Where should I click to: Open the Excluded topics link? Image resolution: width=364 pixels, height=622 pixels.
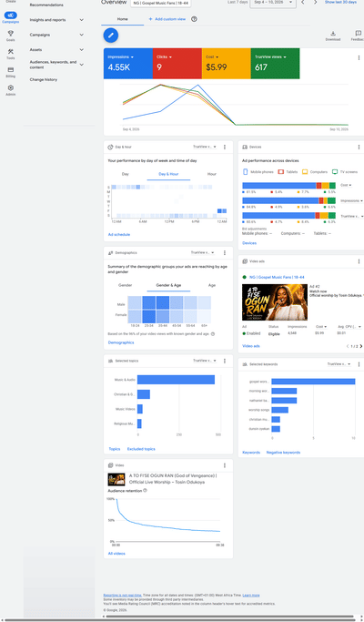(141, 449)
